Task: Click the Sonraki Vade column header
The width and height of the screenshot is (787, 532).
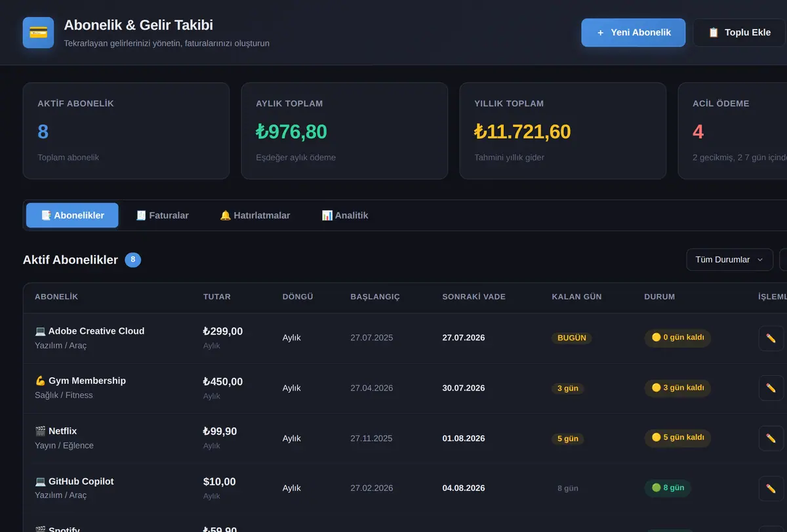Action: (x=474, y=297)
